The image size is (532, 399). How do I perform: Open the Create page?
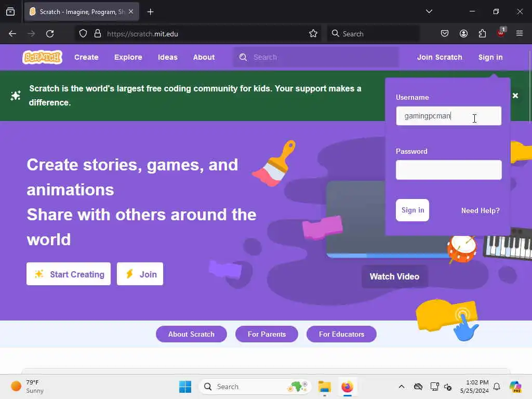click(86, 57)
